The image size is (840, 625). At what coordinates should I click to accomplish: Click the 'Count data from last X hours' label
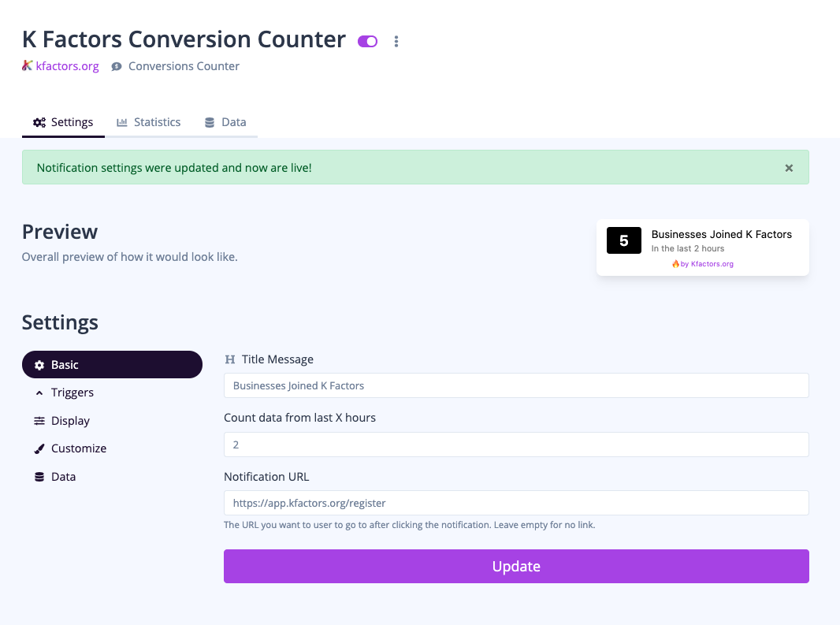(x=300, y=418)
